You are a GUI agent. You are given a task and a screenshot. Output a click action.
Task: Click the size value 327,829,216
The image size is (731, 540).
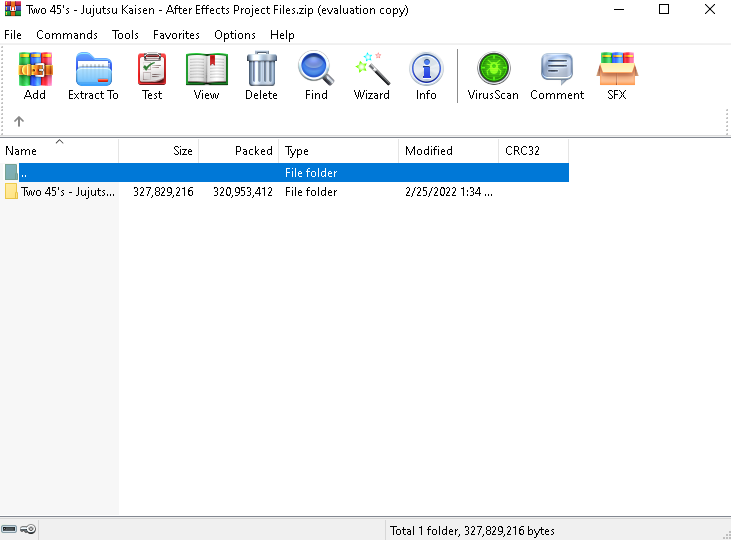[x=163, y=192]
